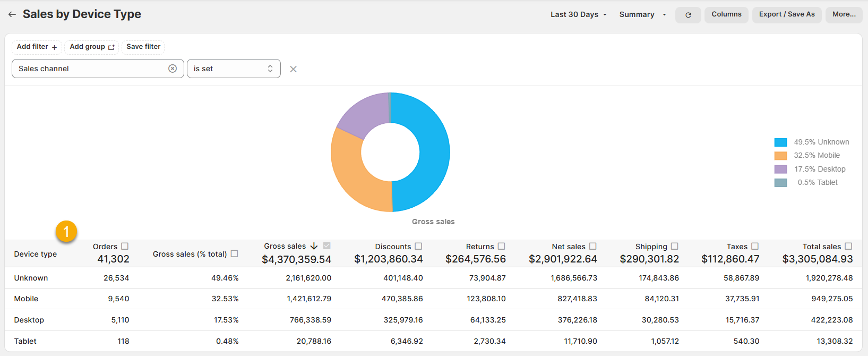Click the back arrow beside the report title
Viewport: 868px width, 356px height.
12,15
